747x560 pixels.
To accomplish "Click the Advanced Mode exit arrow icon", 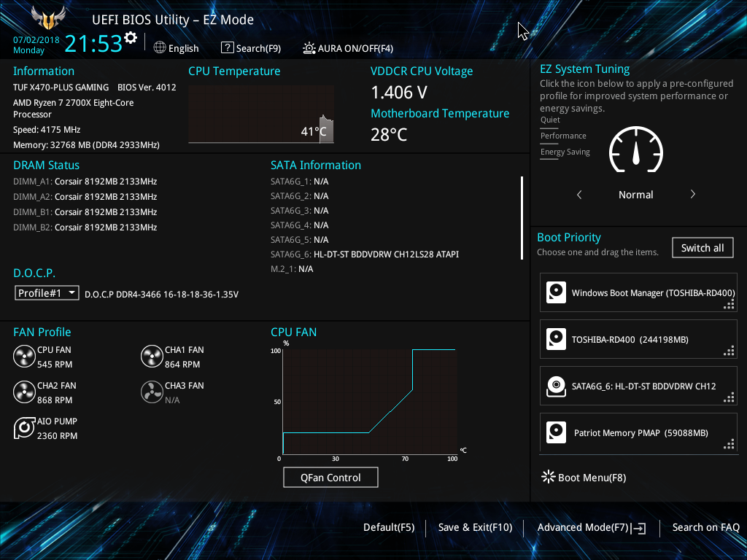I will tap(638, 528).
